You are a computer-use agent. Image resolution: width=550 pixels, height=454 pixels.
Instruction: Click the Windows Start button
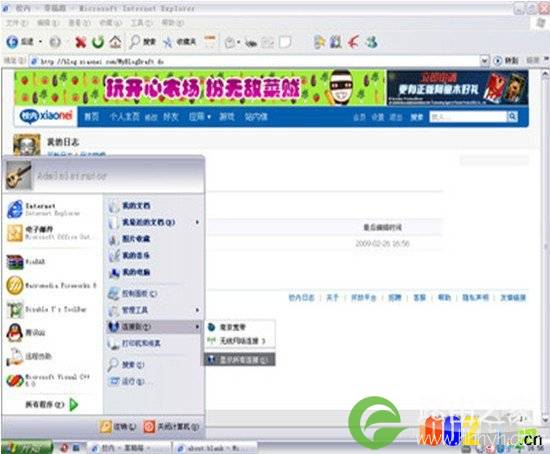pos(26,448)
